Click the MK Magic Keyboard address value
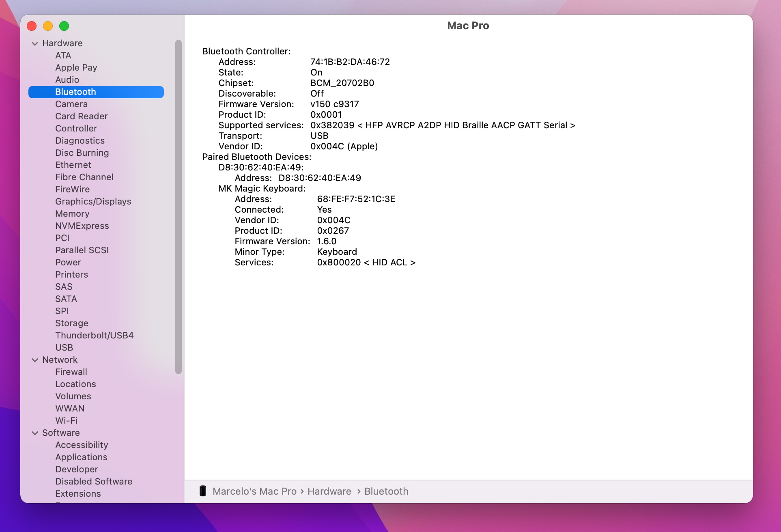Screen dimensions: 781x532 pos(356,199)
